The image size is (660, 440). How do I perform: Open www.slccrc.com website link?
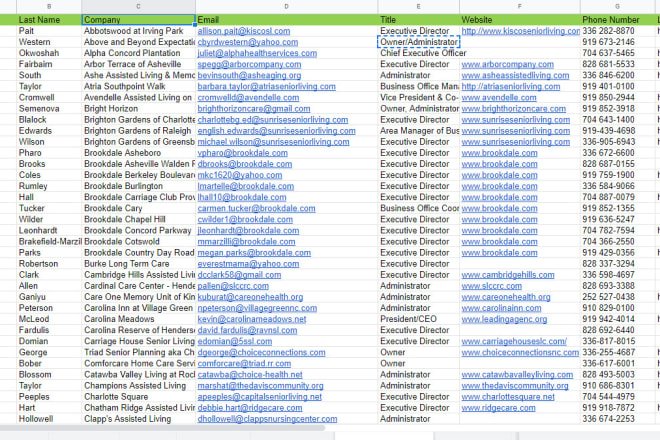492,286
